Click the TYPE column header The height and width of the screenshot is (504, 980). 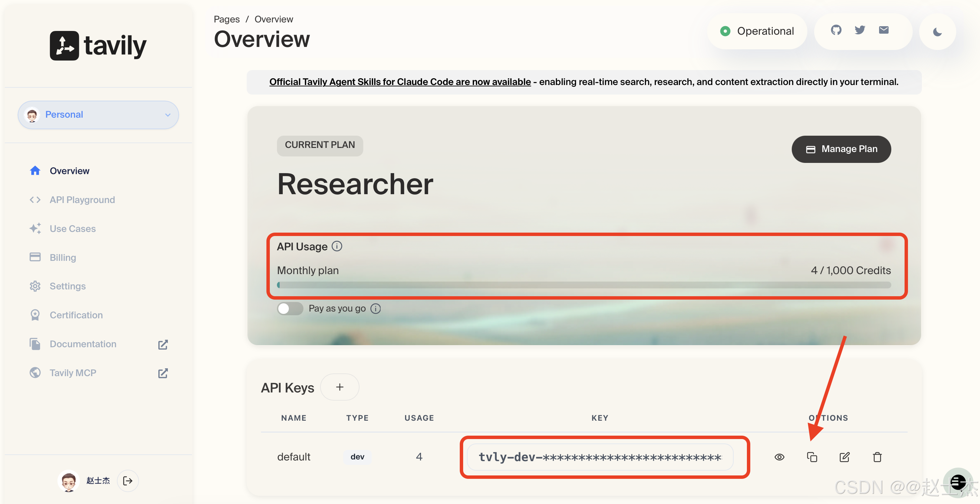coord(357,418)
